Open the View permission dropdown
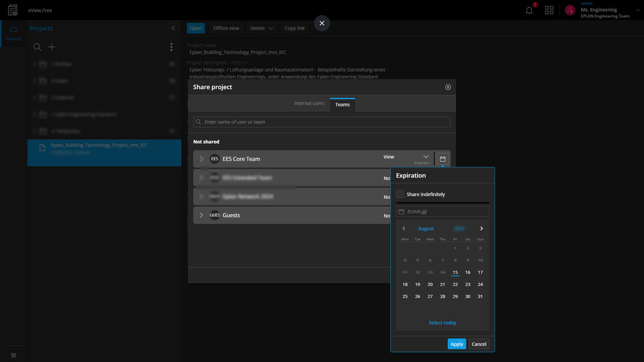This screenshot has height=362, width=644. [x=407, y=157]
